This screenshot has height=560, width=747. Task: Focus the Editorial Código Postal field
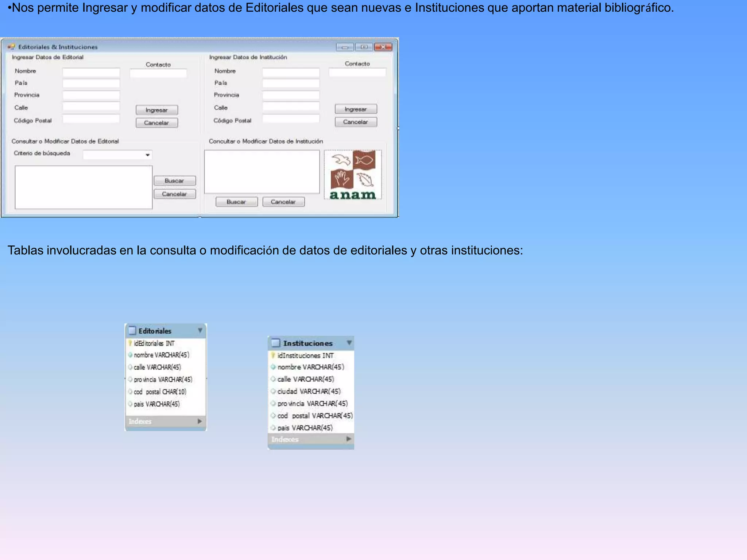point(91,118)
